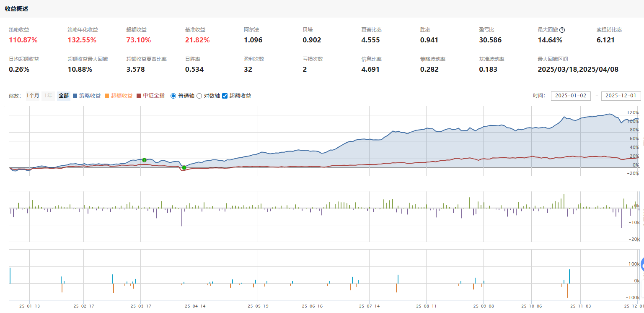Select the 1个月 zoom range
Screen dimensions: 644x313
[33, 96]
